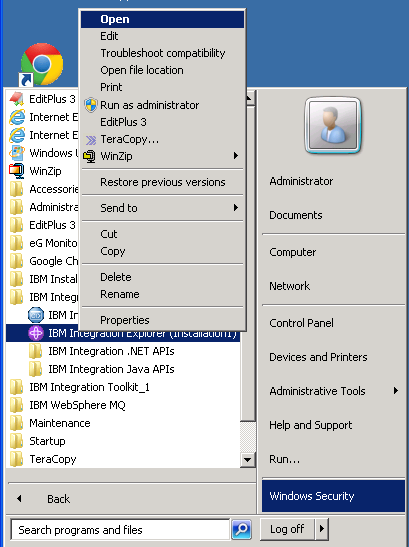Screen dimensions: 409x547
Task: Click the Administrator user account picture
Action: [333, 125]
